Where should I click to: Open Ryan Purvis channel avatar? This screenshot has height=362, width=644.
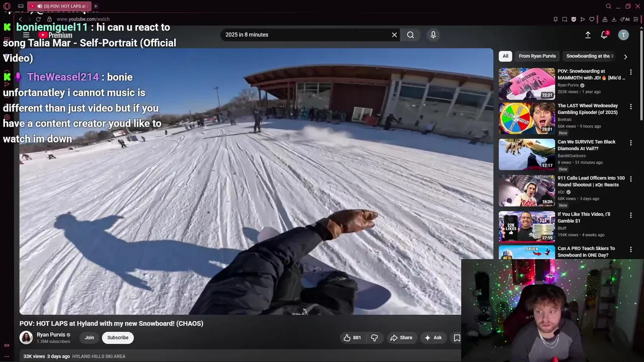tap(26, 337)
